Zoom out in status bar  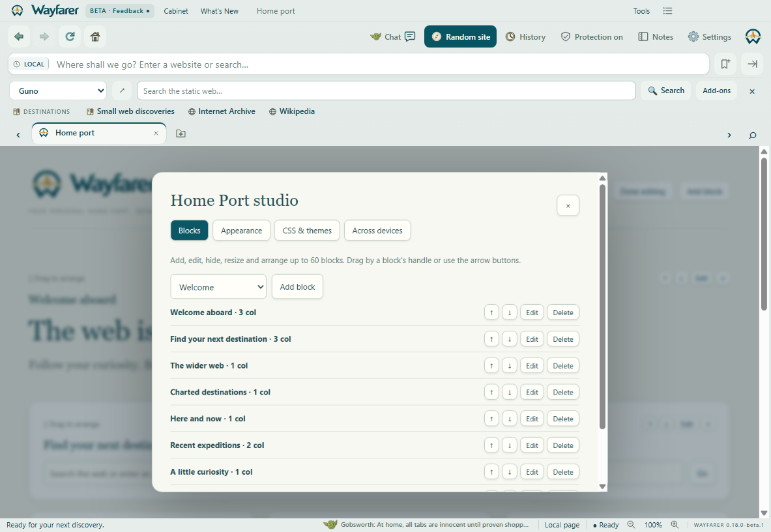[x=631, y=525]
